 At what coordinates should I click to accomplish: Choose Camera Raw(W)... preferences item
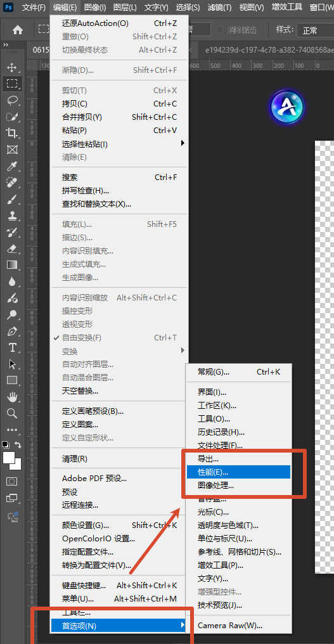238,626
